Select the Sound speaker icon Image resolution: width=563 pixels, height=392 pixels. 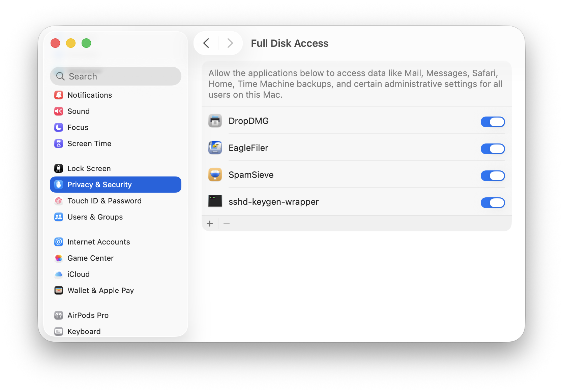pyautogui.click(x=59, y=111)
